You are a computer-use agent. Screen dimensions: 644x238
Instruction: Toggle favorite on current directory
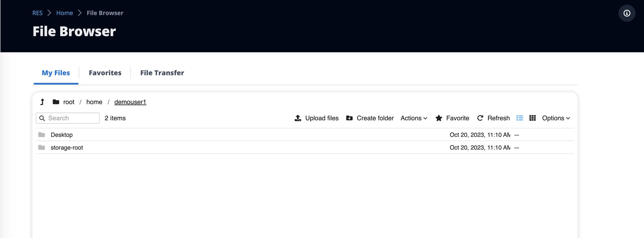[x=452, y=118]
